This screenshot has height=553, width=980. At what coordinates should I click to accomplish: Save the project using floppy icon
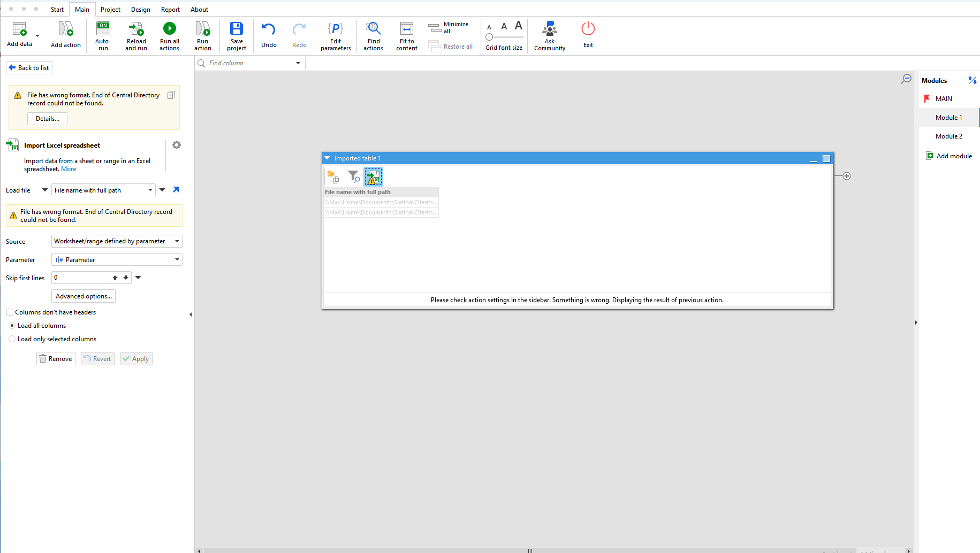(x=236, y=29)
